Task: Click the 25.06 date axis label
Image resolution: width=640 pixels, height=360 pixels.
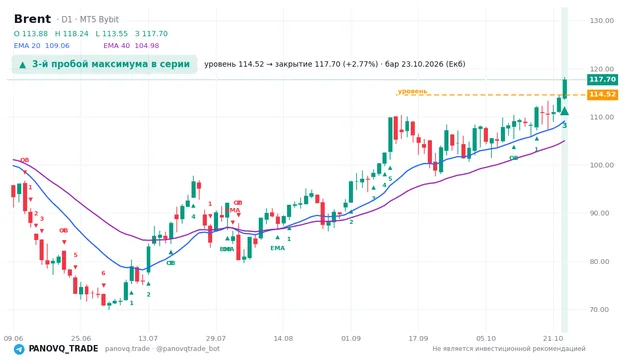Action: 81,339
